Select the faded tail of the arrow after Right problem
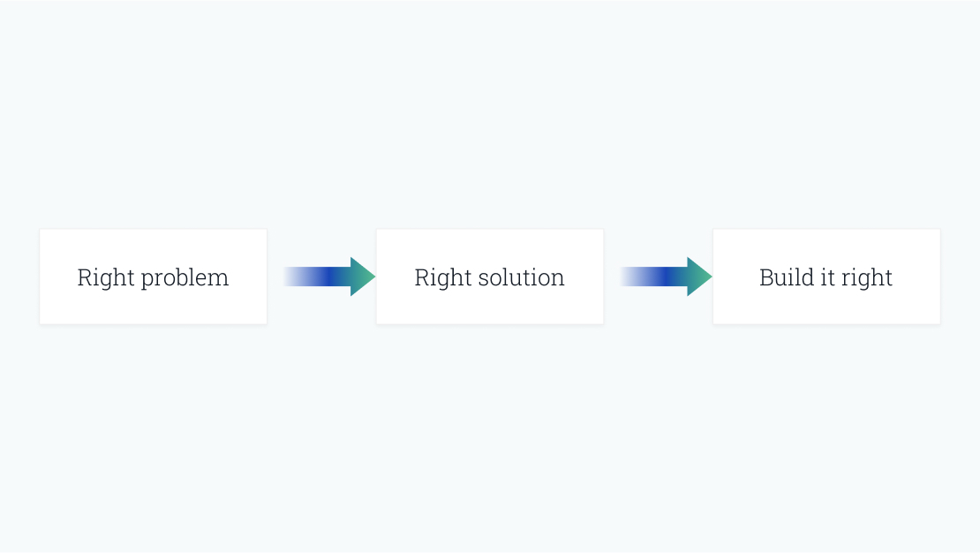 pyautogui.click(x=297, y=276)
